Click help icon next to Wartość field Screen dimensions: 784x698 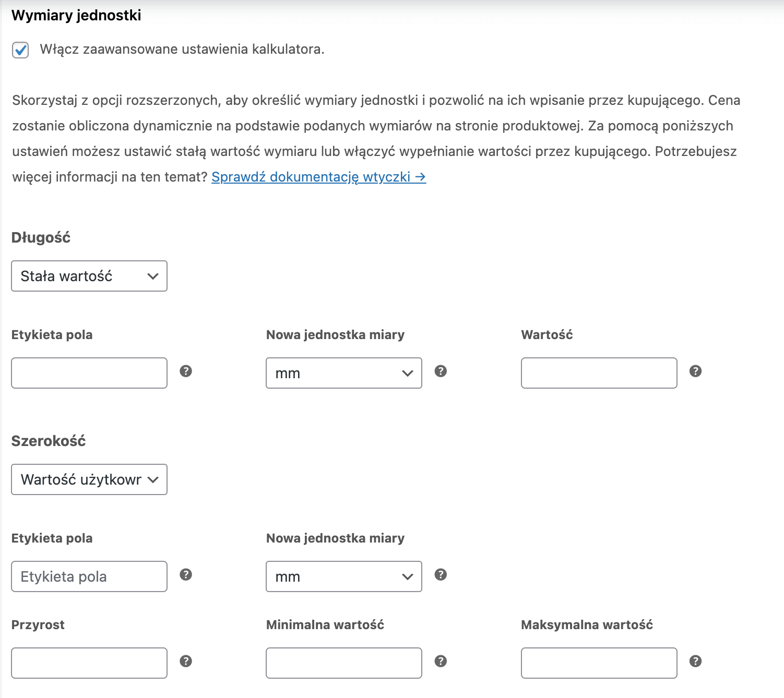tap(695, 371)
